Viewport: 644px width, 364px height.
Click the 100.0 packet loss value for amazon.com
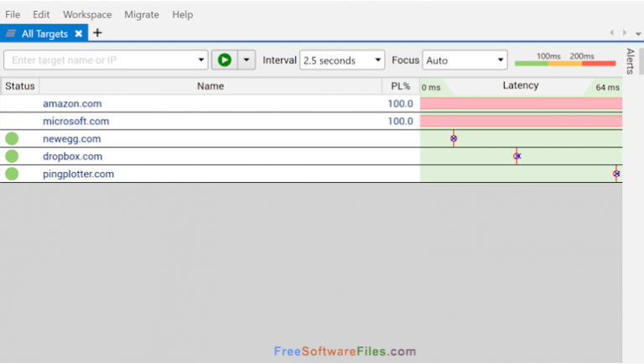[401, 103]
